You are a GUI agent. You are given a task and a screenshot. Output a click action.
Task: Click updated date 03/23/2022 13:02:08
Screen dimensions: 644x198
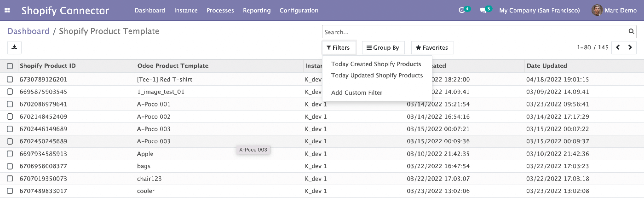pyautogui.click(x=558, y=191)
